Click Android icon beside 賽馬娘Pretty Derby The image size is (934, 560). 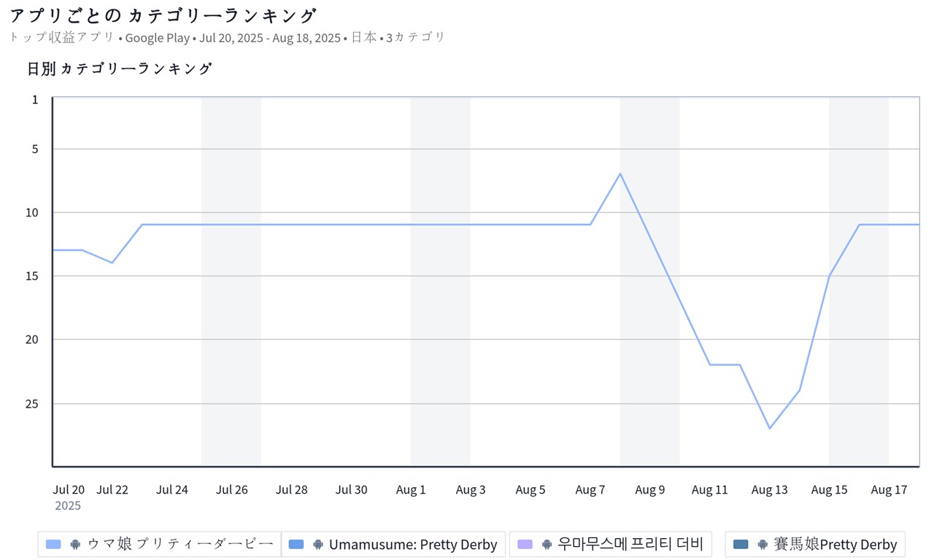tap(763, 544)
